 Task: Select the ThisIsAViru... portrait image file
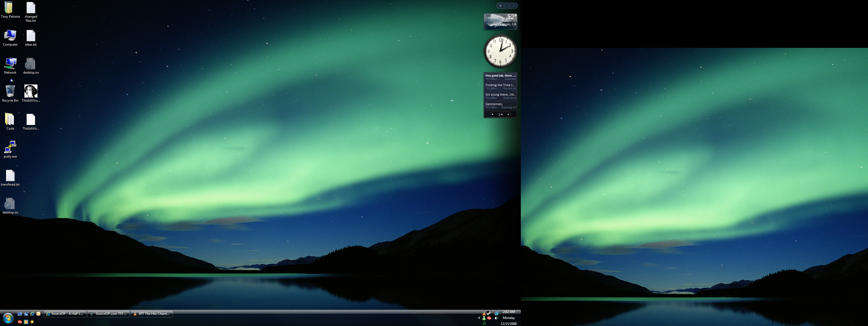pyautogui.click(x=31, y=93)
